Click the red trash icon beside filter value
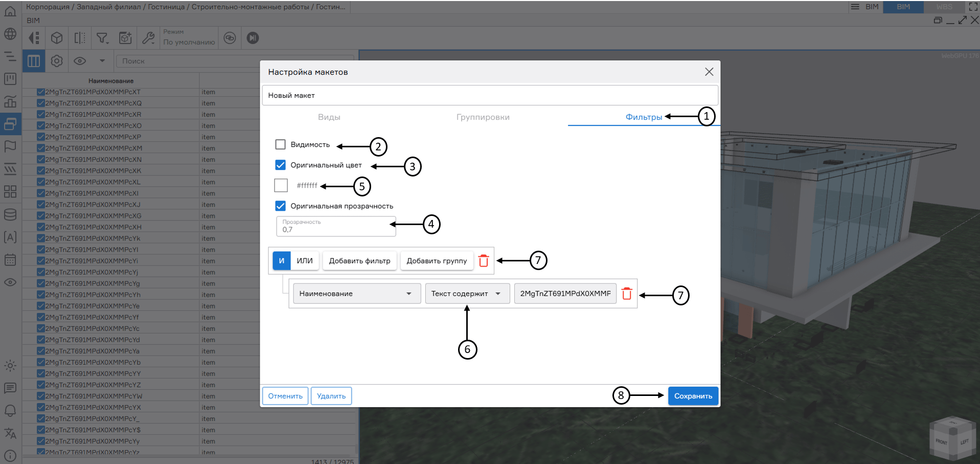 [x=627, y=294]
